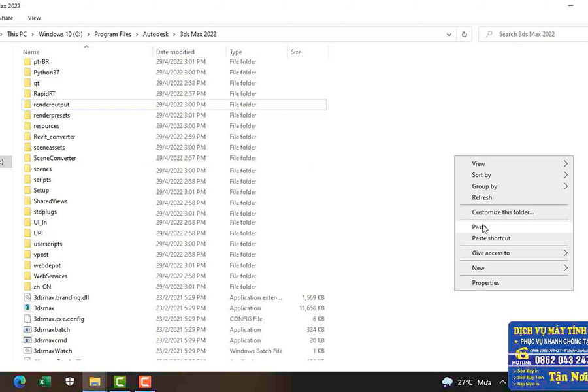Click the 3ds Max 2022 breadcrumb
Viewport: 588px width, 392px height.
(198, 34)
